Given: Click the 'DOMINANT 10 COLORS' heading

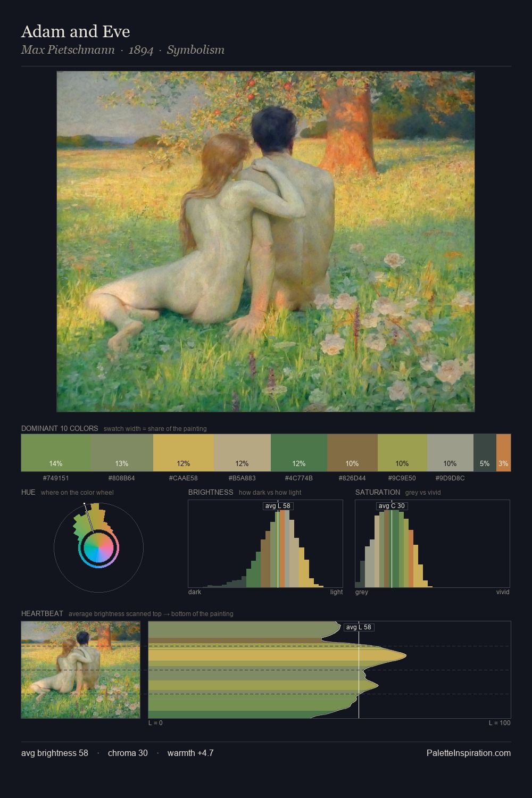Looking at the screenshot, I should (x=60, y=428).
